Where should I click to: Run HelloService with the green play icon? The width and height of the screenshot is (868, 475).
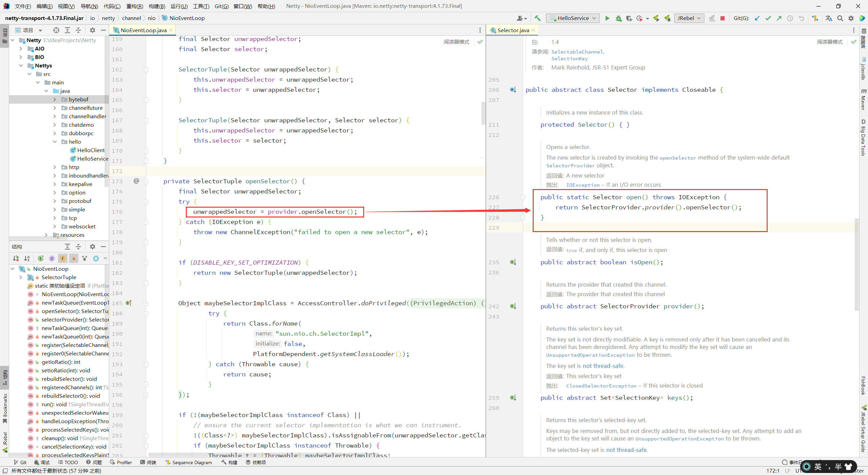coord(607,18)
